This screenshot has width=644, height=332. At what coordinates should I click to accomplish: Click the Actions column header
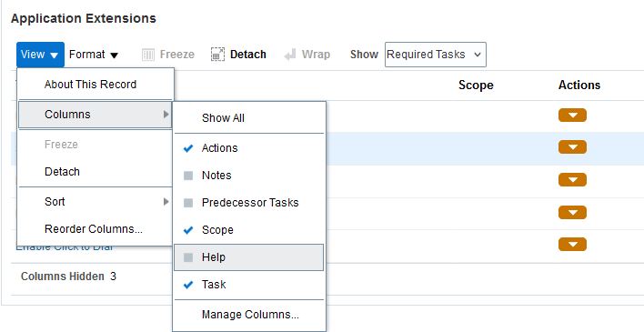579,86
